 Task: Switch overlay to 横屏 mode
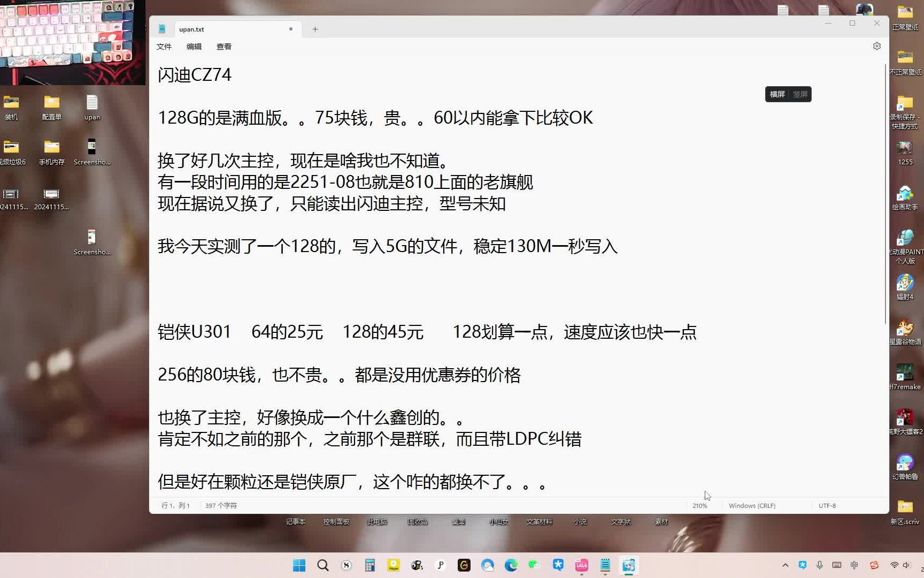777,94
